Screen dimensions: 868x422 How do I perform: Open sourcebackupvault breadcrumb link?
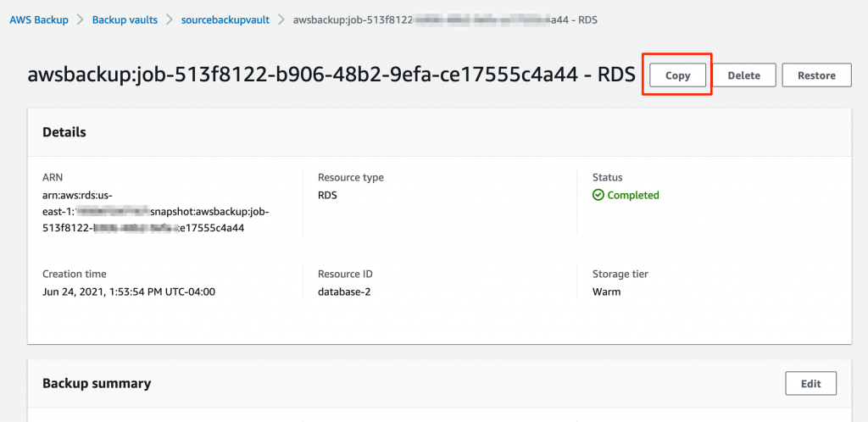click(x=225, y=19)
